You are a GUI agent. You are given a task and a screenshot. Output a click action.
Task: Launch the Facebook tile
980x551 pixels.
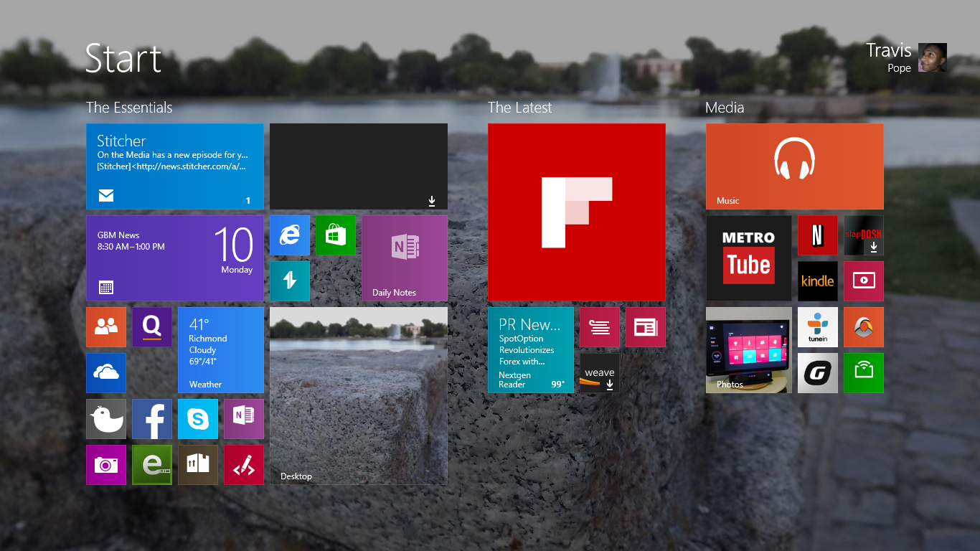[152, 419]
